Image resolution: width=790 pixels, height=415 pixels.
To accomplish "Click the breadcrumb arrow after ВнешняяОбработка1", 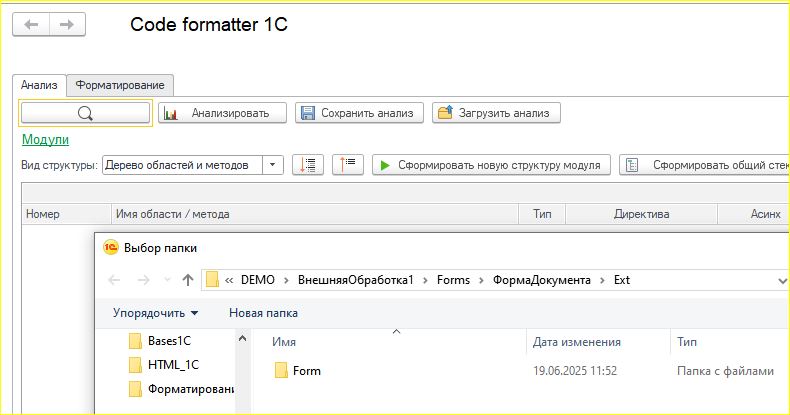I will coord(425,281).
